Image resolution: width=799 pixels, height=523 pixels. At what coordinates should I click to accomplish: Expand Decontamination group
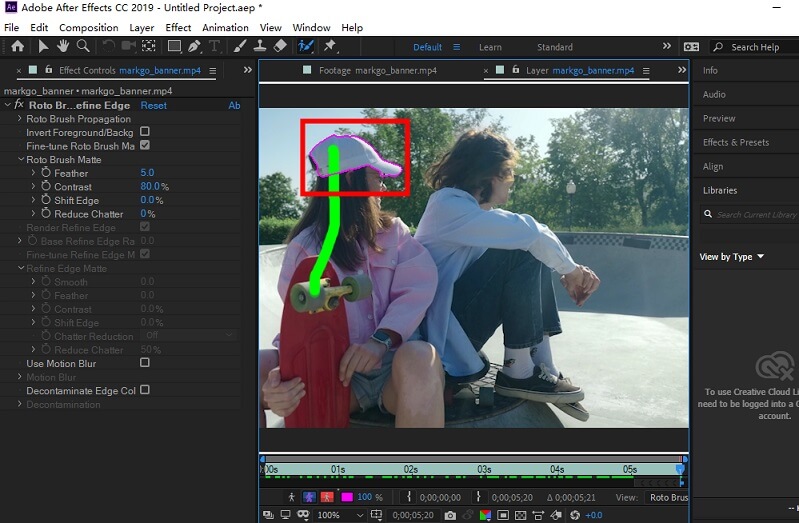coord(19,404)
